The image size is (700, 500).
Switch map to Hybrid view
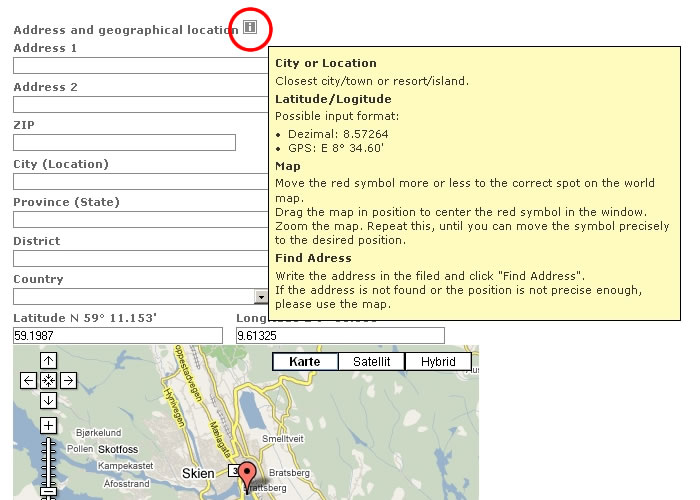[438, 362]
